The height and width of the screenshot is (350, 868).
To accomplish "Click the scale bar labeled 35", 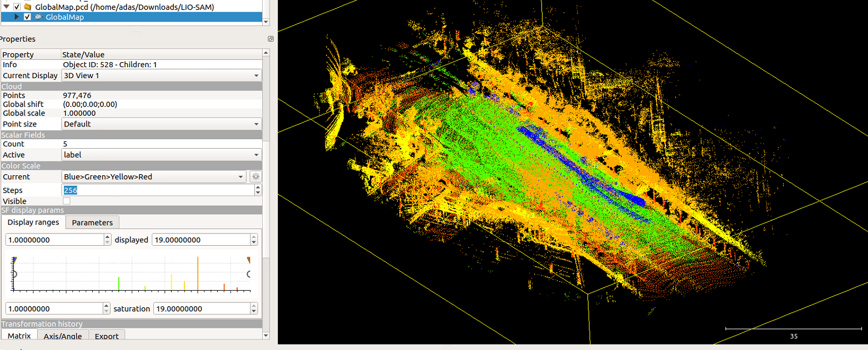I will tap(793, 332).
